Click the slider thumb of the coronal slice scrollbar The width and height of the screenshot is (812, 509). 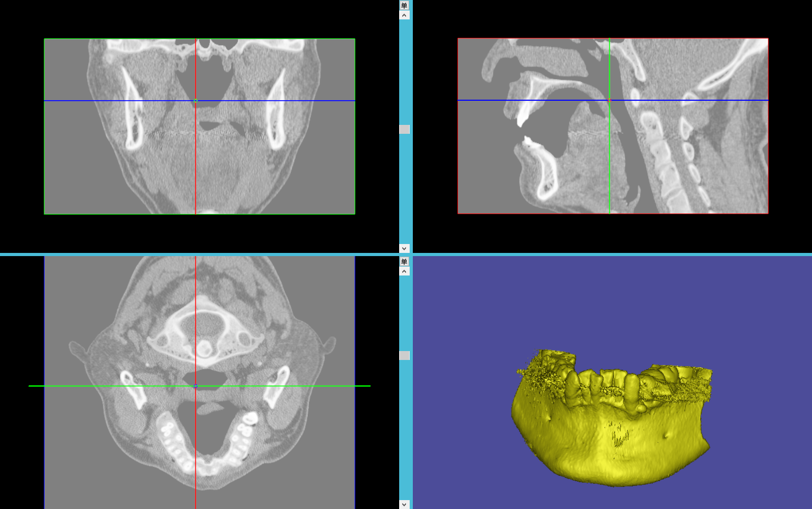coord(404,129)
